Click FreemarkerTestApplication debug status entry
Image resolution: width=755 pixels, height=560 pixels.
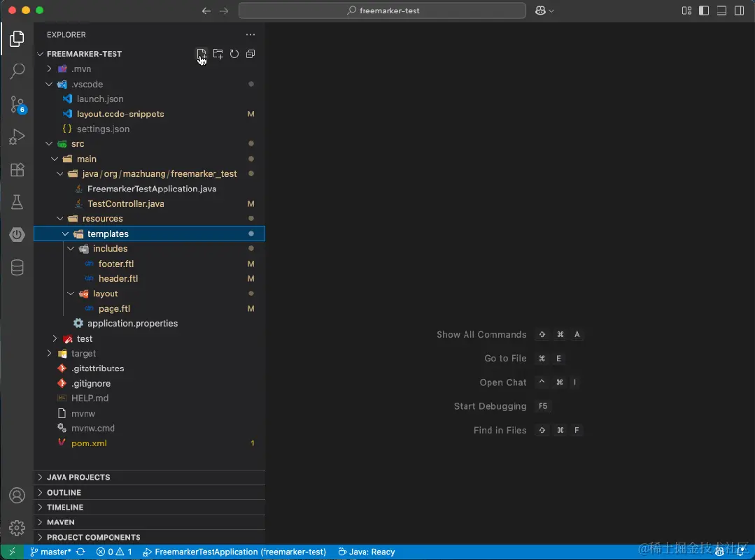coord(234,552)
